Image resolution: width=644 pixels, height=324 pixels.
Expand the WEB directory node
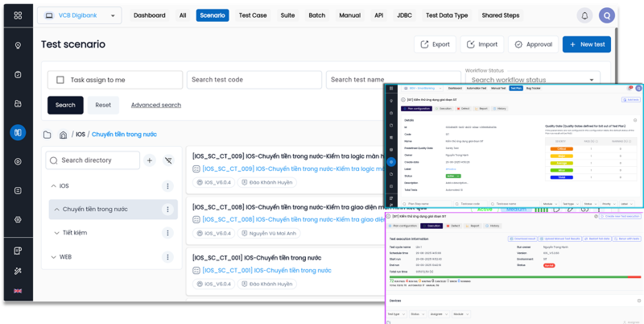[x=52, y=257]
